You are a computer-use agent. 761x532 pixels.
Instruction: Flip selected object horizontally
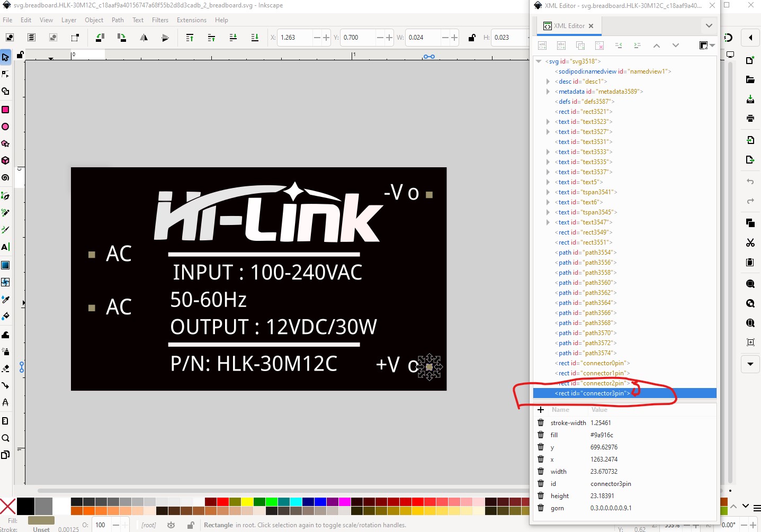tap(144, 38)
